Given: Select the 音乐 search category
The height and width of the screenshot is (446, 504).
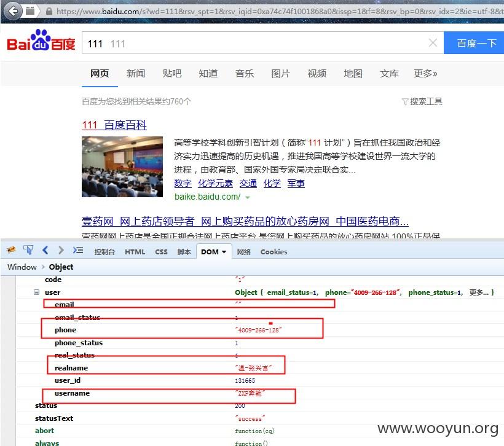Looking at the screenshot, I should 245,74.
